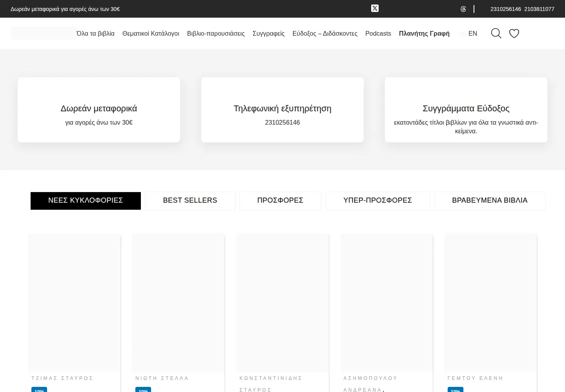
Task: Open Πλανήτης Γραφή in the navigation
Action: (424, 34)
